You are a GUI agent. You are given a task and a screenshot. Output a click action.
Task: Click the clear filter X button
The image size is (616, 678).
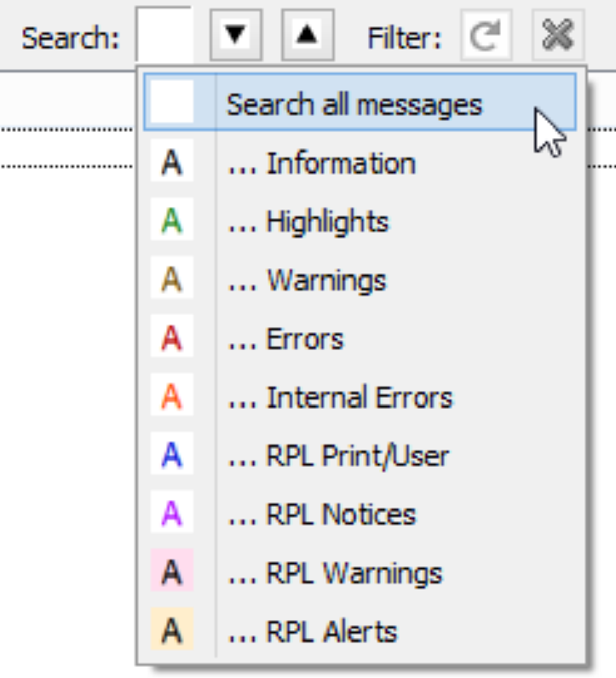click(x=558, y=36)
